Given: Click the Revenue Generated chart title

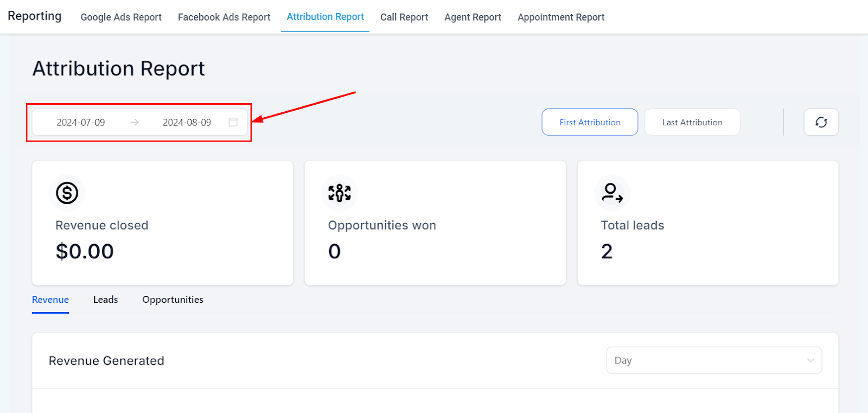Looking at the screenshot, I should pos(106,361).
